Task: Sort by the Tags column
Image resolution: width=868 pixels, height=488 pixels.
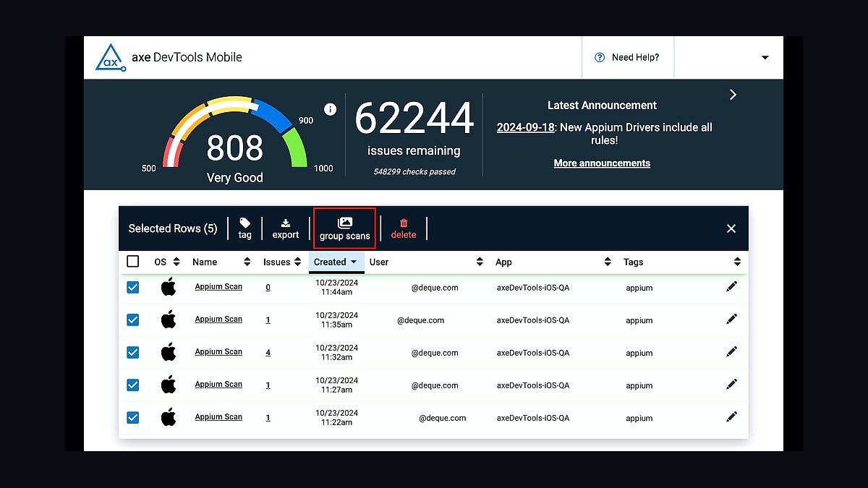Action: (682, 262)
